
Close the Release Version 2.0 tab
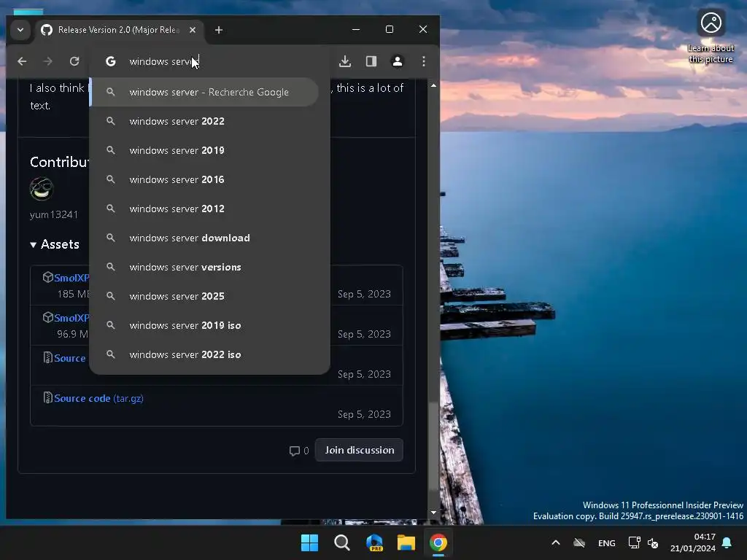pyautogui.click(x=193, y=30)
